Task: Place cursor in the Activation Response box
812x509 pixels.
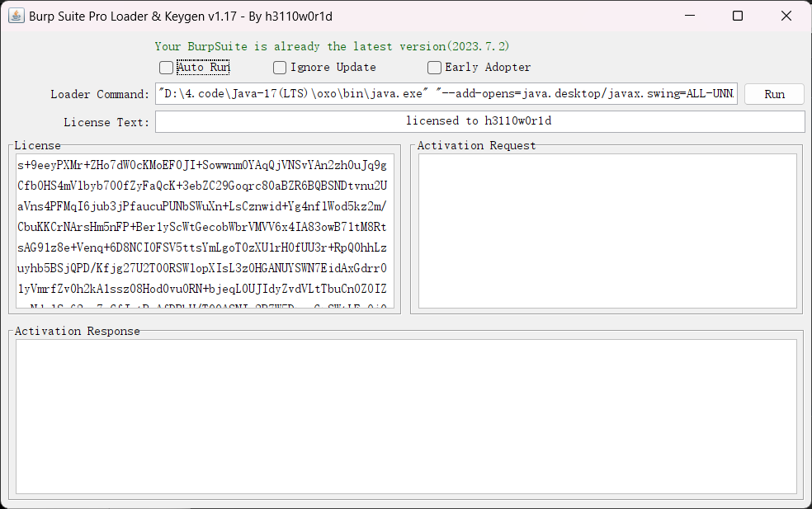Action: pyautogui.click(x=406, y=417)
